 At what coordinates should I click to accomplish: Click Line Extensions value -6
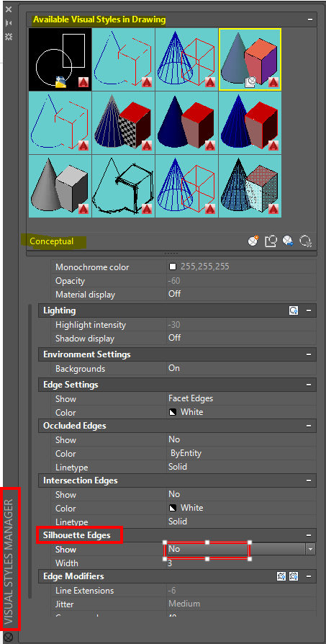pos(172,591)
